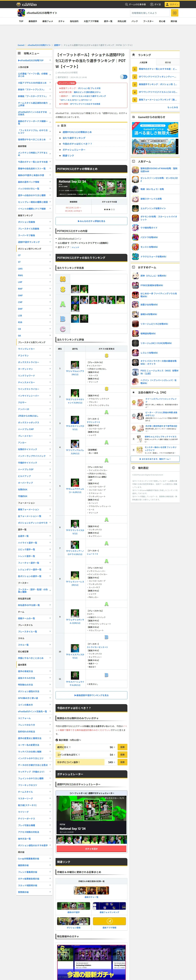This screenshot has height=980, width=196.
Task: Open the ポケモンSV game icon
Action: 136,218
